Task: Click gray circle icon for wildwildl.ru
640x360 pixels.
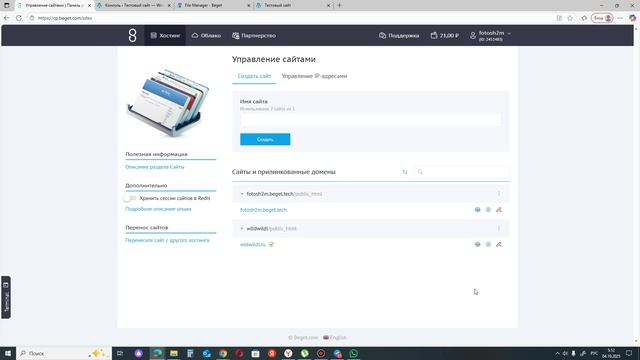Action: (x=488, y=244)
